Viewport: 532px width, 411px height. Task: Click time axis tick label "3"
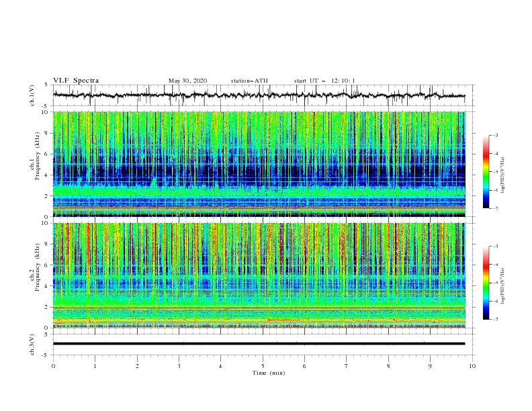tap(179, 366)
